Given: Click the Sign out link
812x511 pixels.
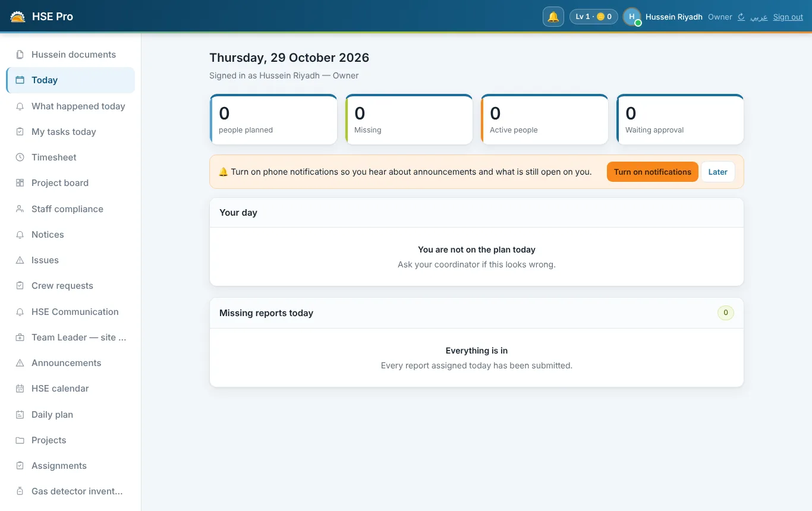Looking at the screenshot, I should (x=788, y=17).
